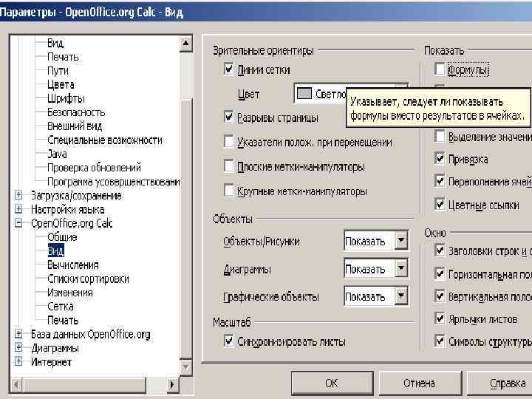Select the Безопасность tree item
Screen dimensions: 532x399
tap(76, 112)
